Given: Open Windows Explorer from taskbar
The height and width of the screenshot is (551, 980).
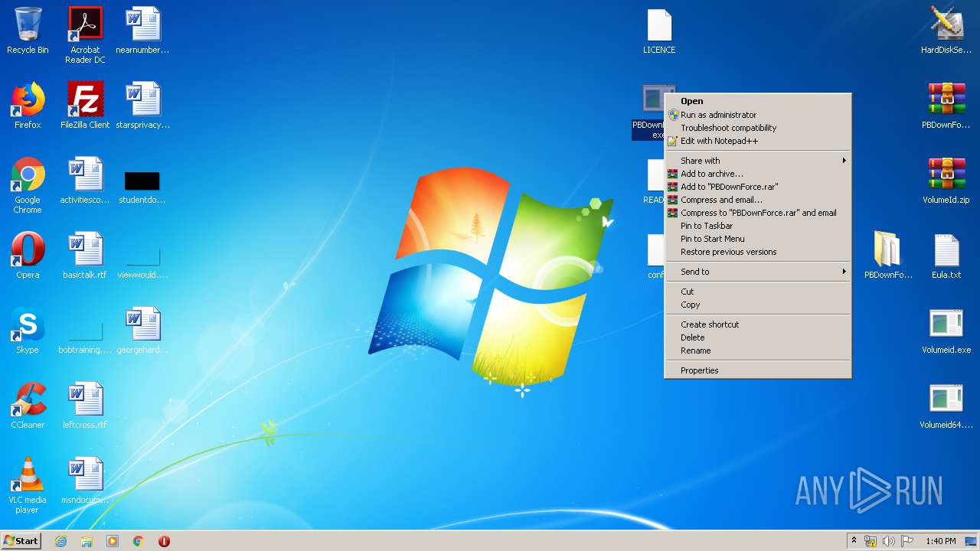Looking at the screenshot, I should [x=87, y=541].
